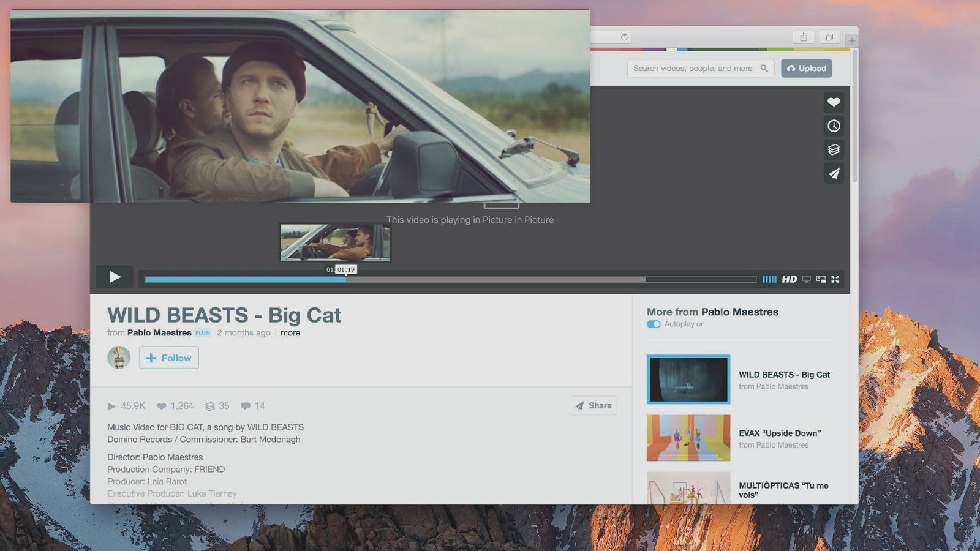Open the EVAX "Upside Down" title link

tap(780, 433)
